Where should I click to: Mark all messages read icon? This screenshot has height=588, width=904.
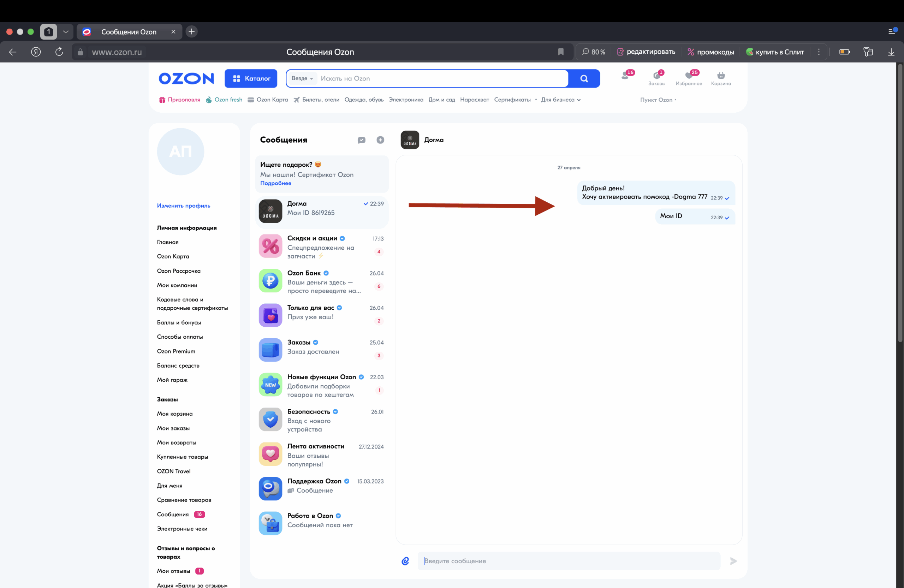(362, 140)
